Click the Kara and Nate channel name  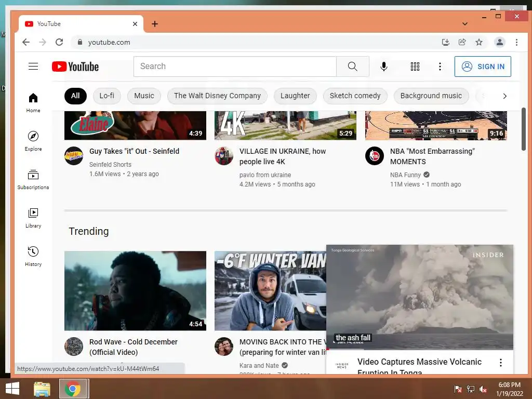pyautogui.click(x=259, y=366)
